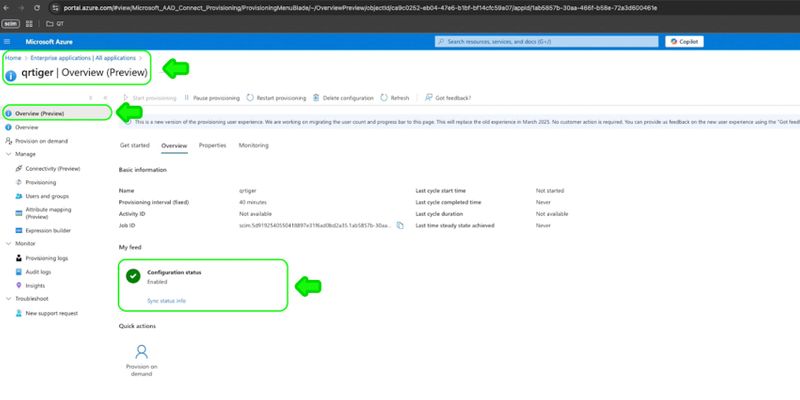Screen dimensions: 800x400
Task: Click the info icon beside qrtiger title
Action: coord(11,76)
